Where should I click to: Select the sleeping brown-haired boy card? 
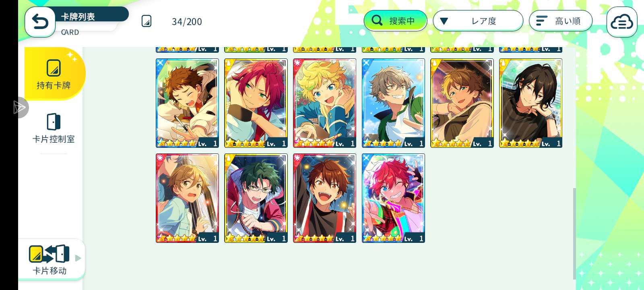(187, 103)
